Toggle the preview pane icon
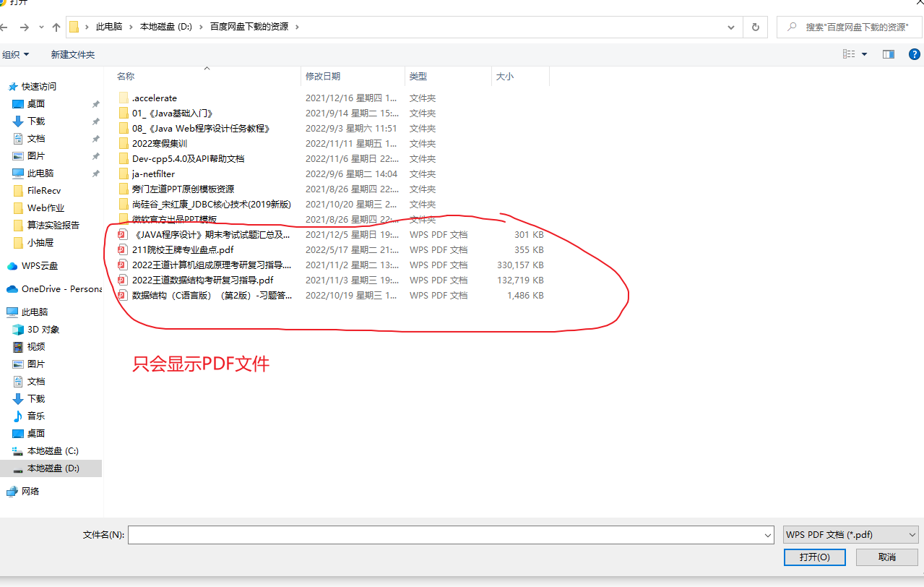Viewport: 924px width, 587px height. tap(889, 54)
